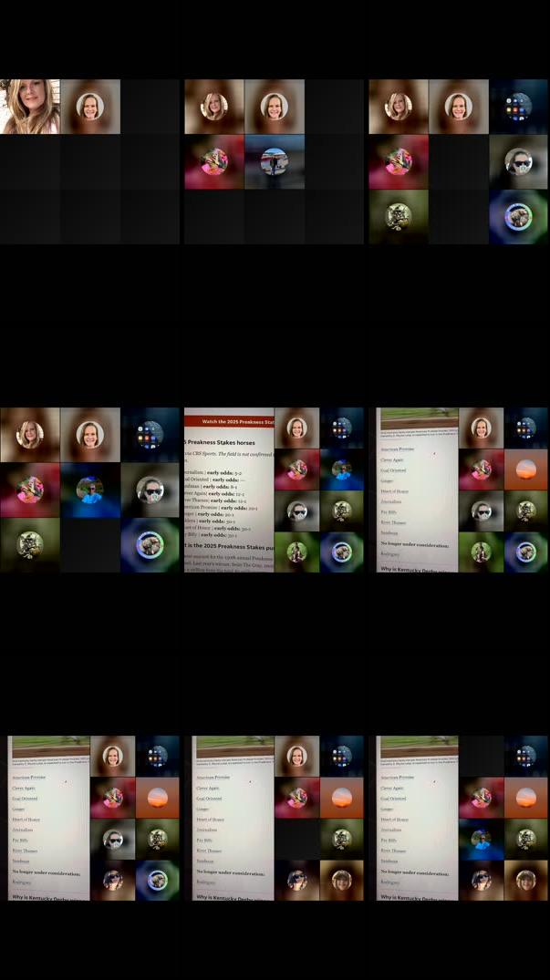The width and height of the screenshot is (550, 980).
Task: Click the red 'Watch the 2025 Preakness' banner
Action: [229, 422]
